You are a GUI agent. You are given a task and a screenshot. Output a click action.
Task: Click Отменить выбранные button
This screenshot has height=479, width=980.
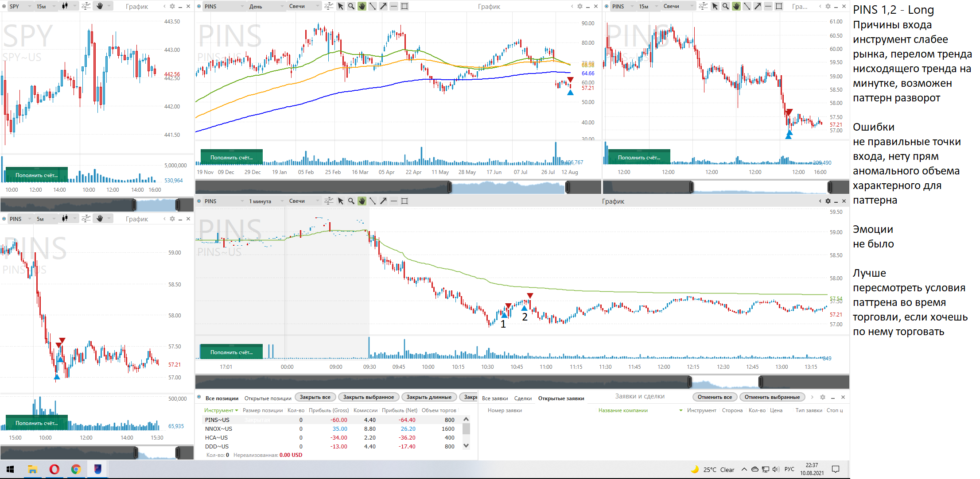click(772, 397)
